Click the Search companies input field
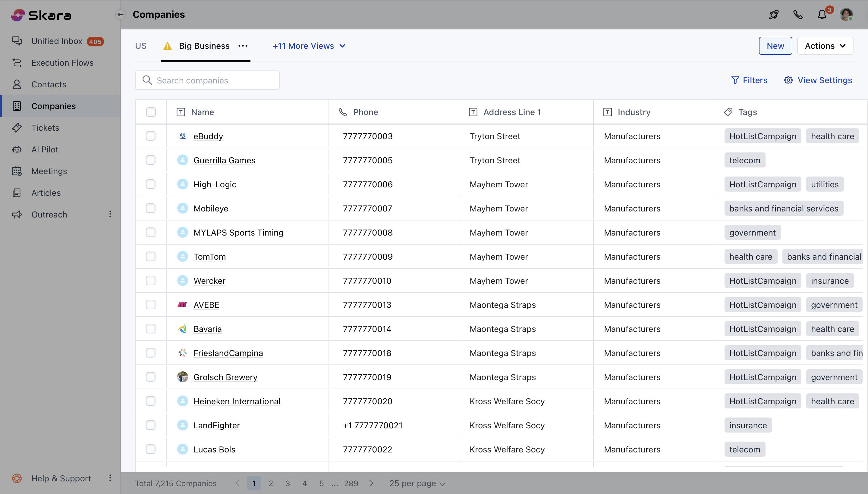The height and width of the screenshot is (494, 868). [x=207, y=80]
